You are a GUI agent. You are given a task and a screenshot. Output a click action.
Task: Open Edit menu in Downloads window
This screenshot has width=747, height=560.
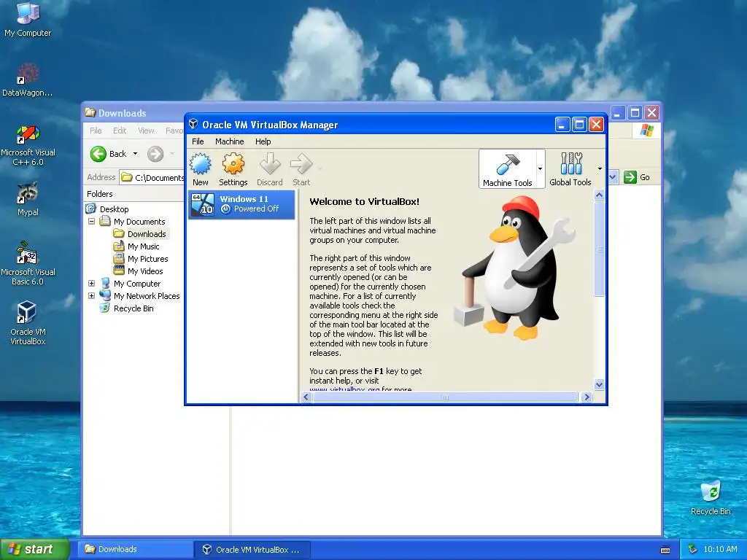click(120, 131)
